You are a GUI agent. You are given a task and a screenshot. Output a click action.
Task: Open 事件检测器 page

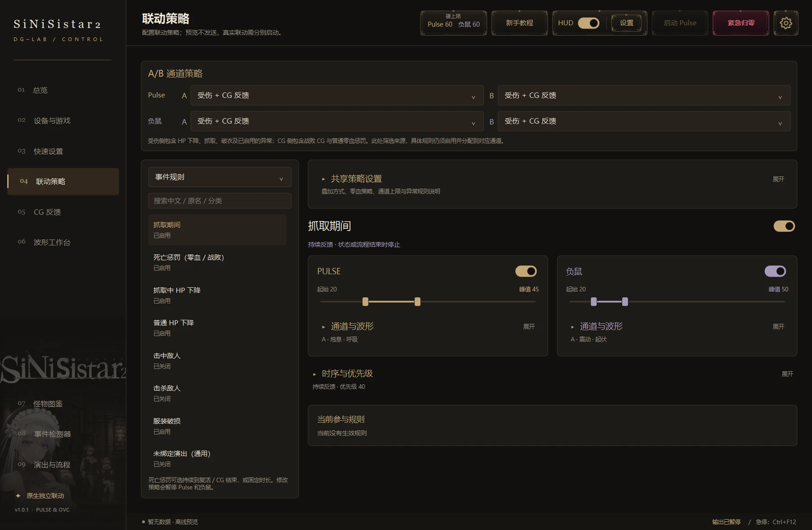(63, 434)
